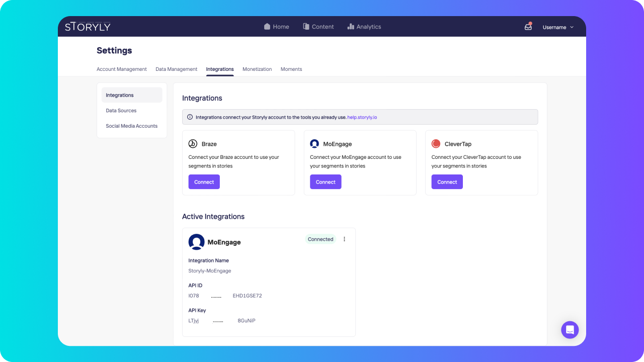Click the CleverTap logo icon
The width and height of the screenshot is (644, 362).
point(436,144)
